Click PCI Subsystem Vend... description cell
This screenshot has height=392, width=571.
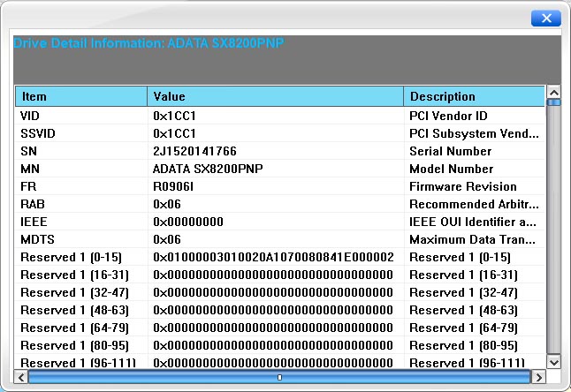click(474, 133)
